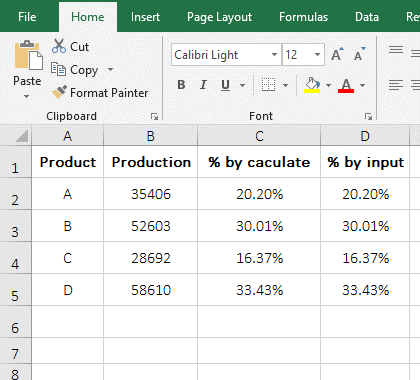Select product cell D in row 5
The height and width of the screenshot is (380, 420).
[68, 290]
